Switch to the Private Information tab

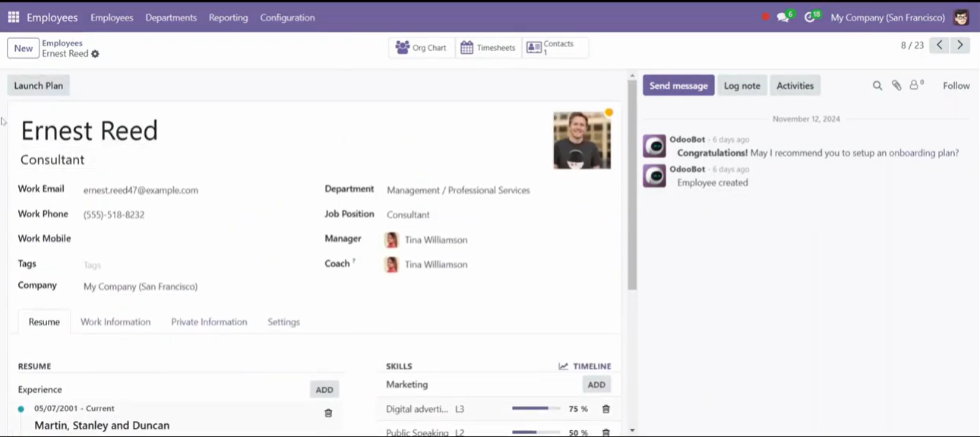(x=209, y=321)
